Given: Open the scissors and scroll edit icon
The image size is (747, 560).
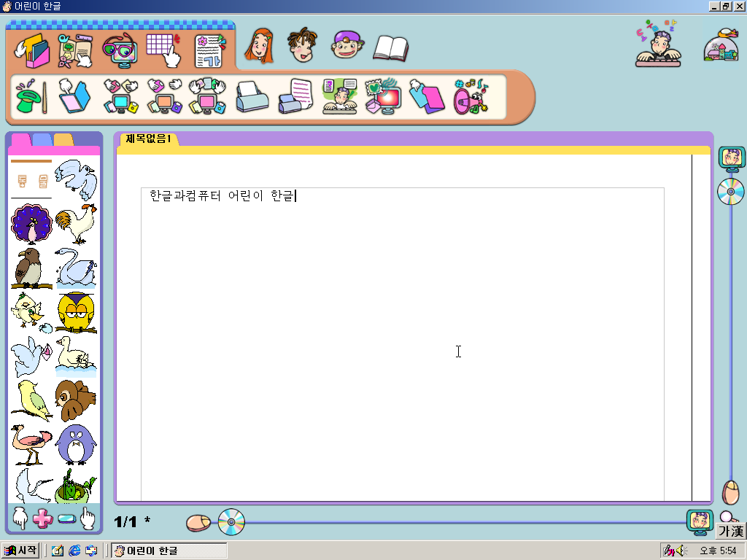Looking at the screenshot, I should coord(75,50).
